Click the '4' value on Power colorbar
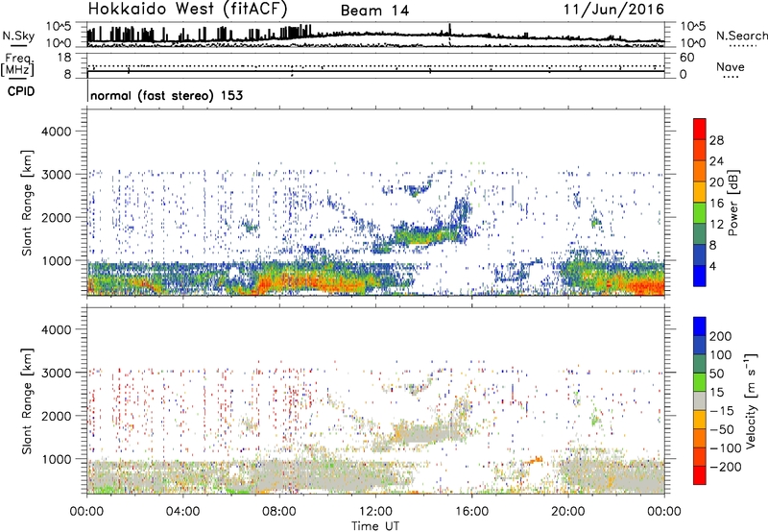This screenshot has height=532, width=768. (x=713, y=267)
